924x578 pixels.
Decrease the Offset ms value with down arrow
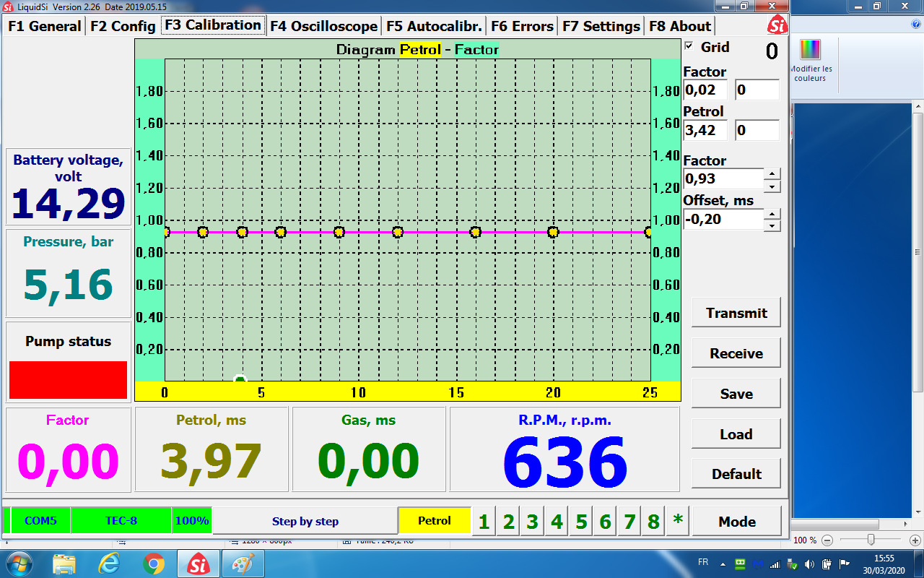tap(772, 225)
